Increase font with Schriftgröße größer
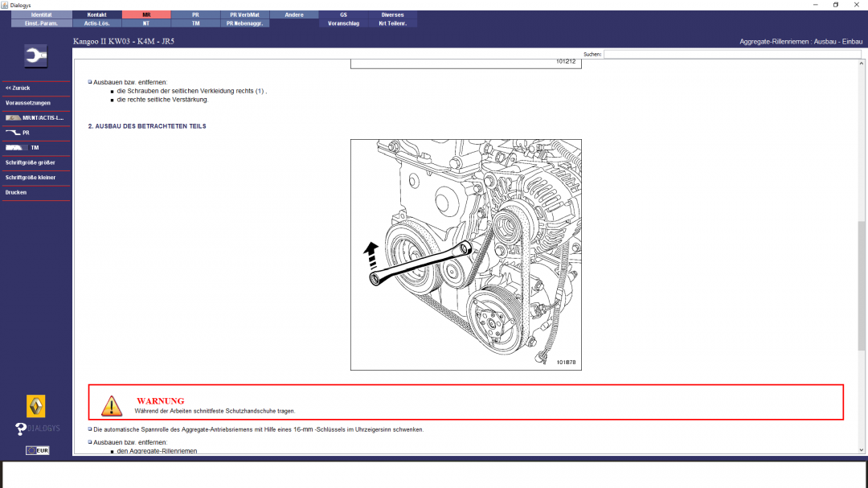Image resolution: width=868 pixels, height=488 pixels. click(x=35, y=162)
